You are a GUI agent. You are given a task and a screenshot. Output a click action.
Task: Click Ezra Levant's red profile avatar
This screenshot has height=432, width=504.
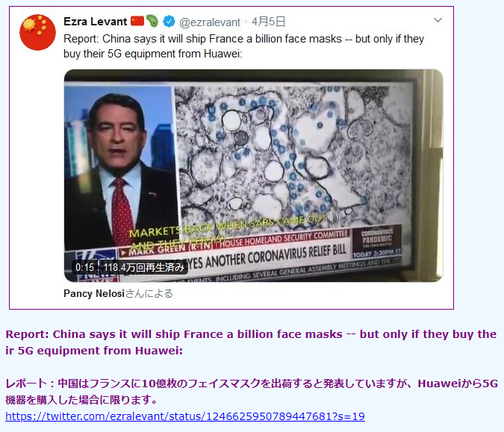[x=37, y=32]
